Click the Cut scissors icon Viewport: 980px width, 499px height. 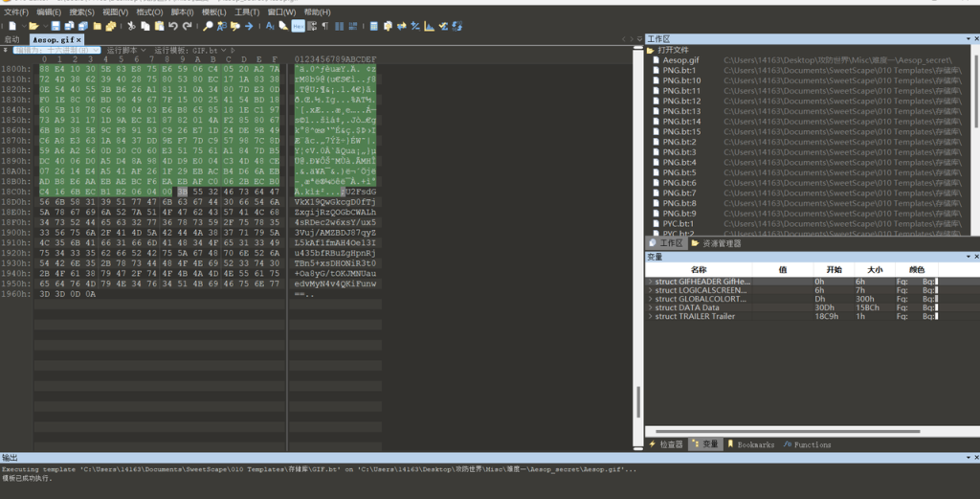(132, 26)
